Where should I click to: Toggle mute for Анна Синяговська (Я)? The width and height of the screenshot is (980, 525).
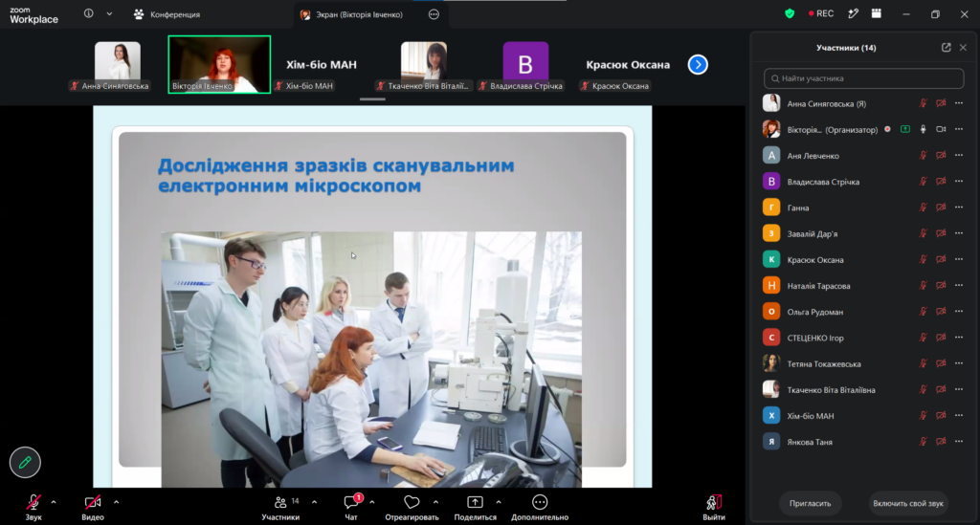coord(924,103)
